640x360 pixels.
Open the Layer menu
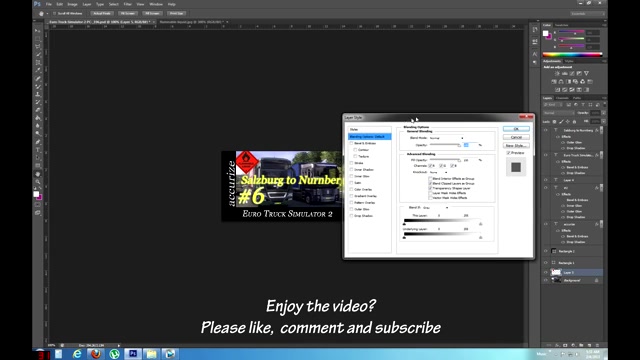(87, 4)
